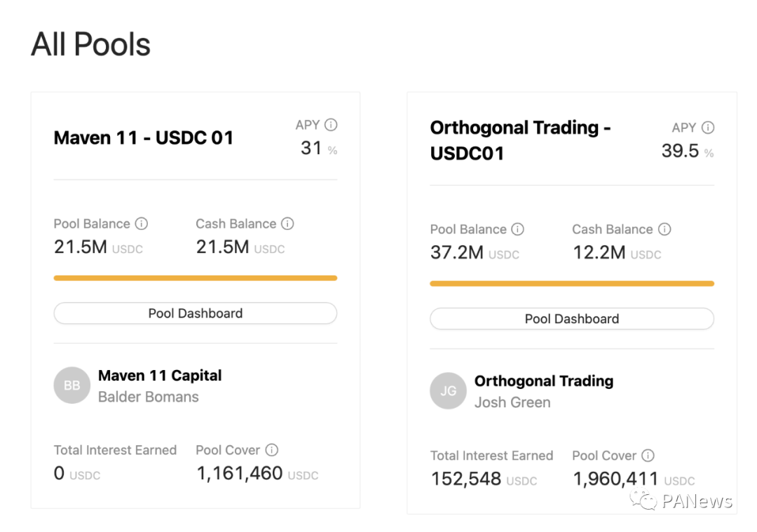The height and width of the screenshot is (532, 757).
Task: Click the Maven 11 utilization progress bar
Action: click(x=195, y=278)
